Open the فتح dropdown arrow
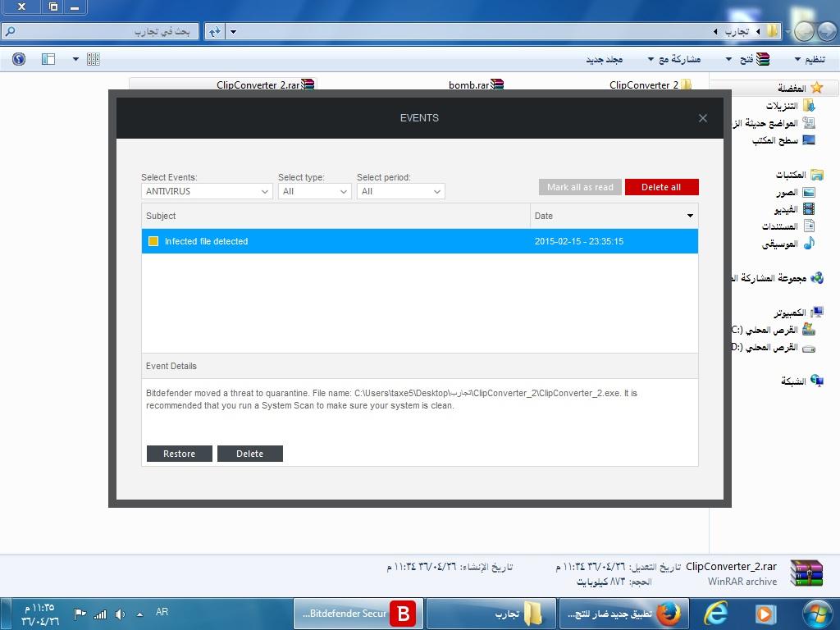The image size is (840, 630). (728, 59)
